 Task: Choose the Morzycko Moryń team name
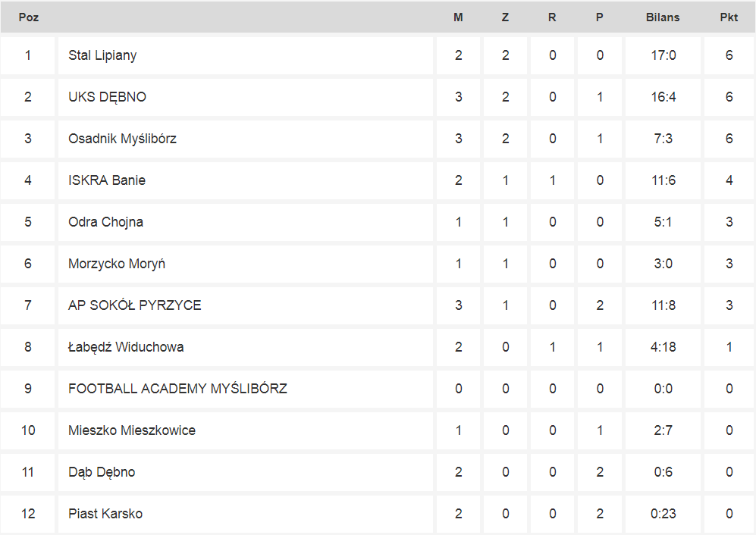coord(116,264)
